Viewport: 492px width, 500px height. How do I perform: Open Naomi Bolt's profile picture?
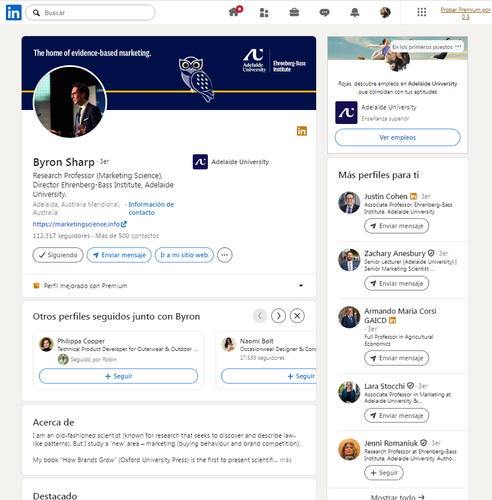[229, 344]
